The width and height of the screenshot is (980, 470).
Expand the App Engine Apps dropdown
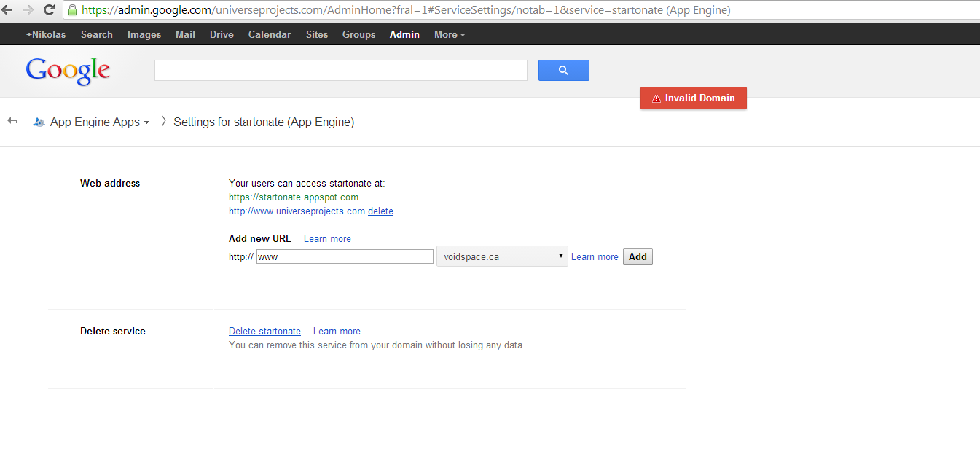146,122
